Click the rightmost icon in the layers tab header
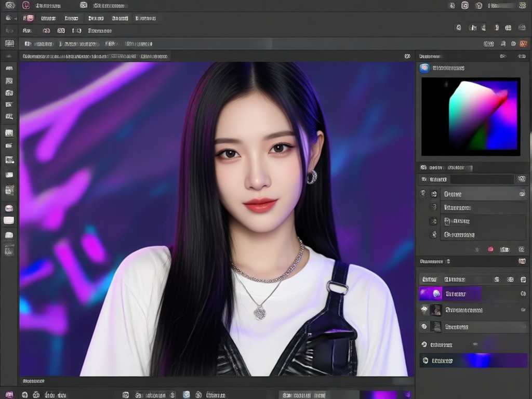The image size is (532, 399). click(523, 279)
